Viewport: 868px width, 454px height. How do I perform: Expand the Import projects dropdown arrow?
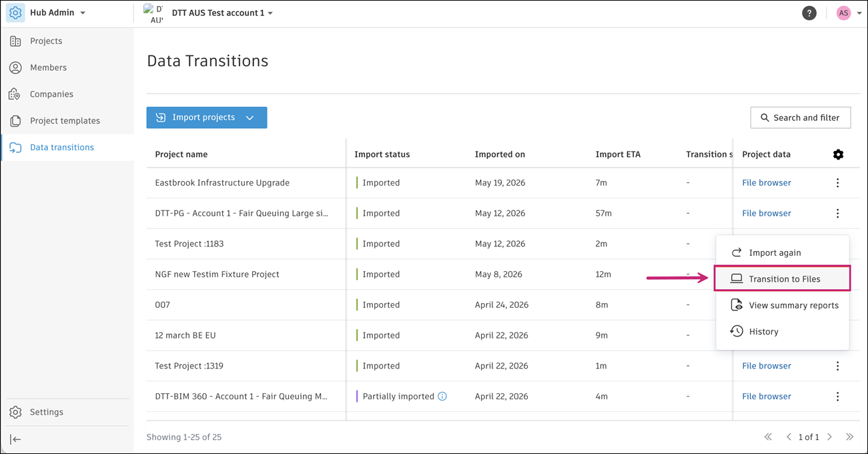pyautogui.click(x=250, y=118)
